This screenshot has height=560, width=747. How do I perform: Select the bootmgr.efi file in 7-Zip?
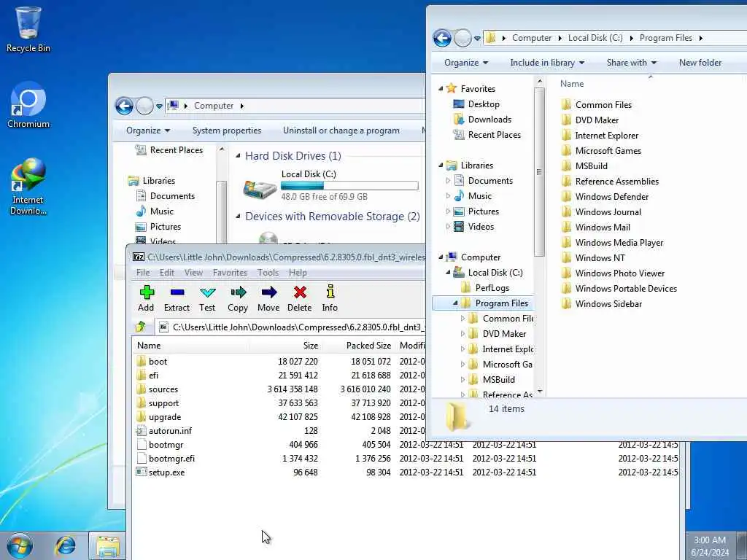pyautogui.click(x=166, y=458)
